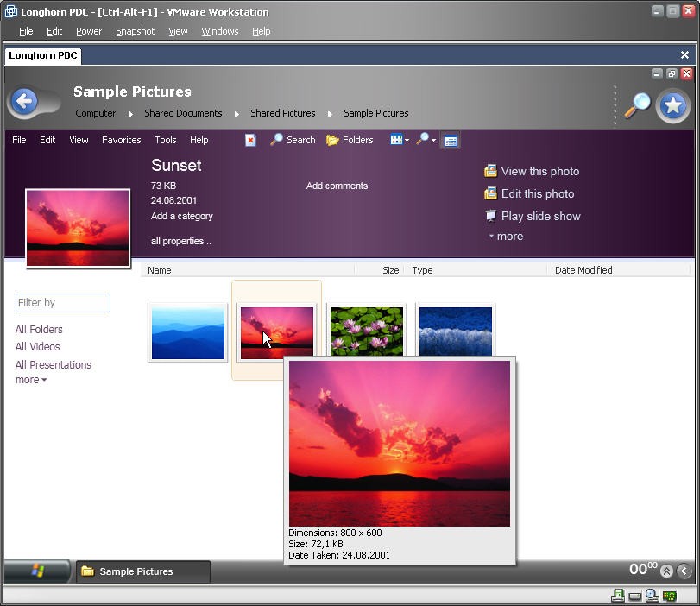Toggle the preview pane toolbar button
The height and width of the screenshot is (606, 700).
[451, 140]
